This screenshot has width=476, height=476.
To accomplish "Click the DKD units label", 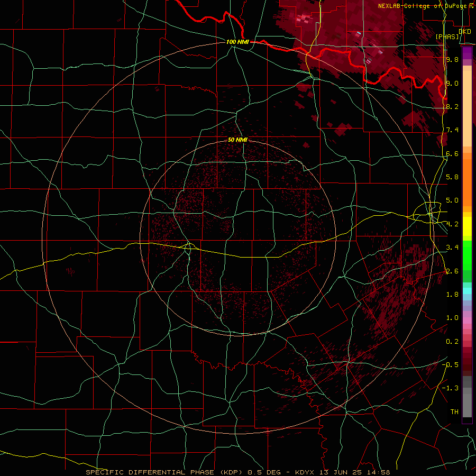I will (465, 31).
